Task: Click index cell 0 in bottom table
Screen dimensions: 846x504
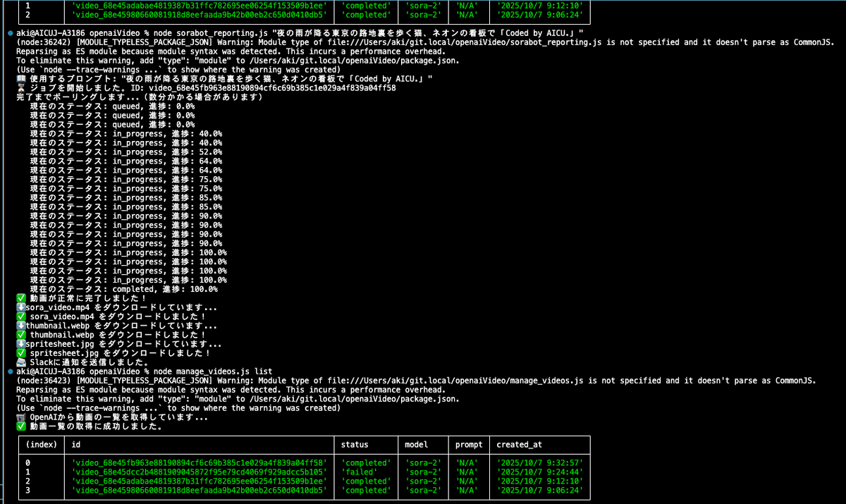Action: [28, 462]
